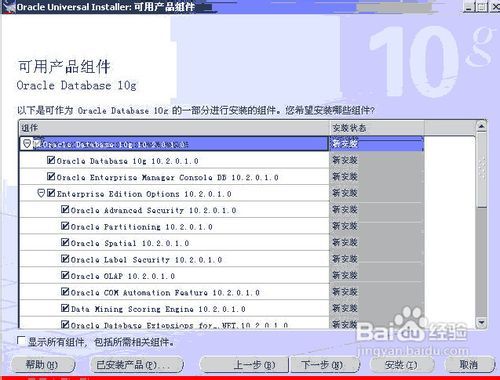Select Oracle Label Security row text
This screenshot has height=380, width=500.
click(x=146, y=260)
